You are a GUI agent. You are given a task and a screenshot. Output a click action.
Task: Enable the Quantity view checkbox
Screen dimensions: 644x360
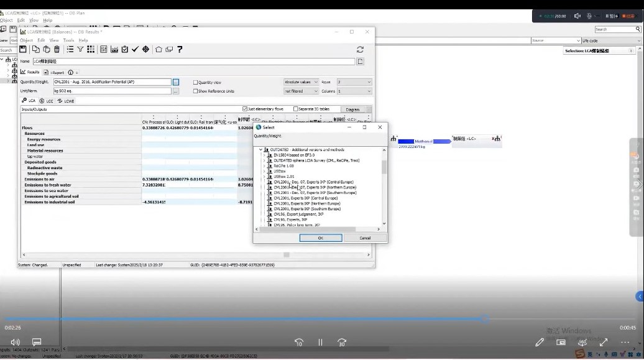(196, 83)
